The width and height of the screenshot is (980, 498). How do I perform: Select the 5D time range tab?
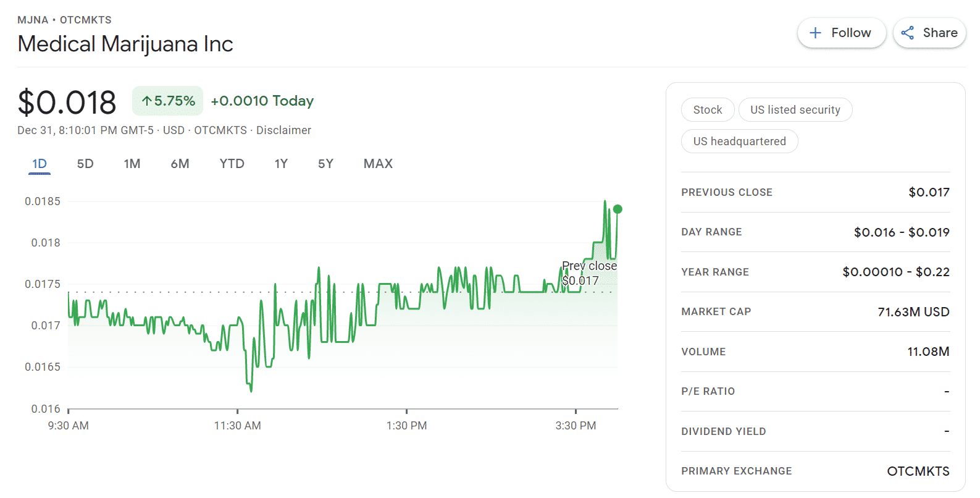click(85, 164)
